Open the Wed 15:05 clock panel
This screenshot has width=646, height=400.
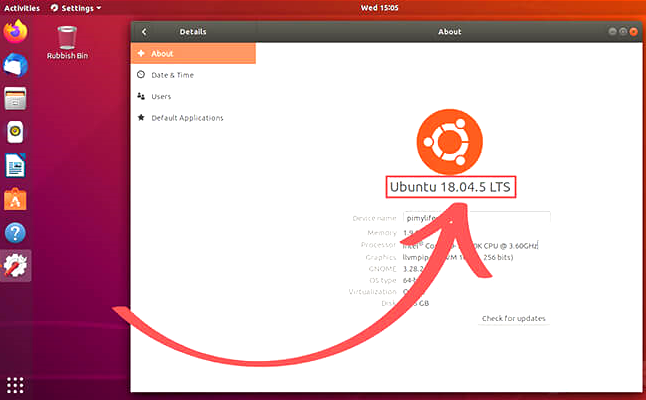click(379, 7)
